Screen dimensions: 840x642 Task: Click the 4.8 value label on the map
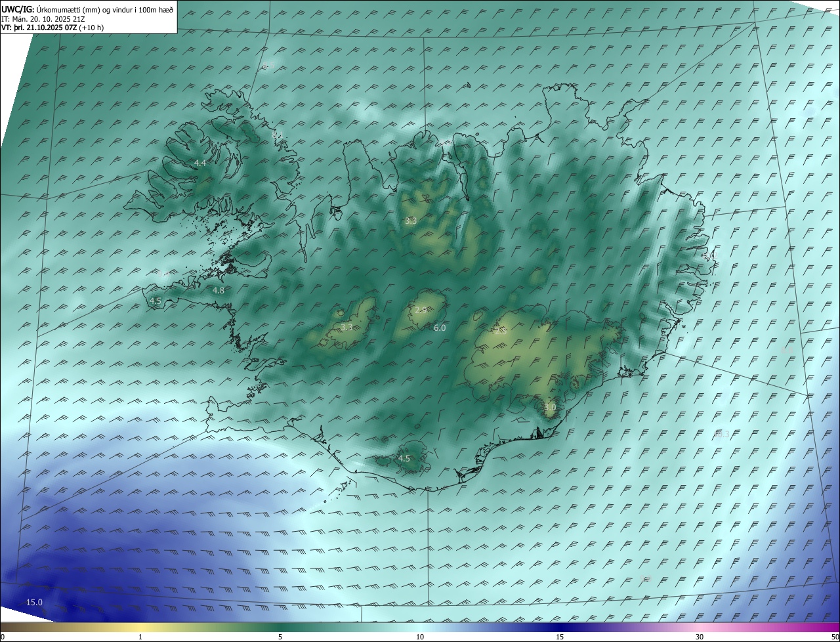click(x=219, y=290)
